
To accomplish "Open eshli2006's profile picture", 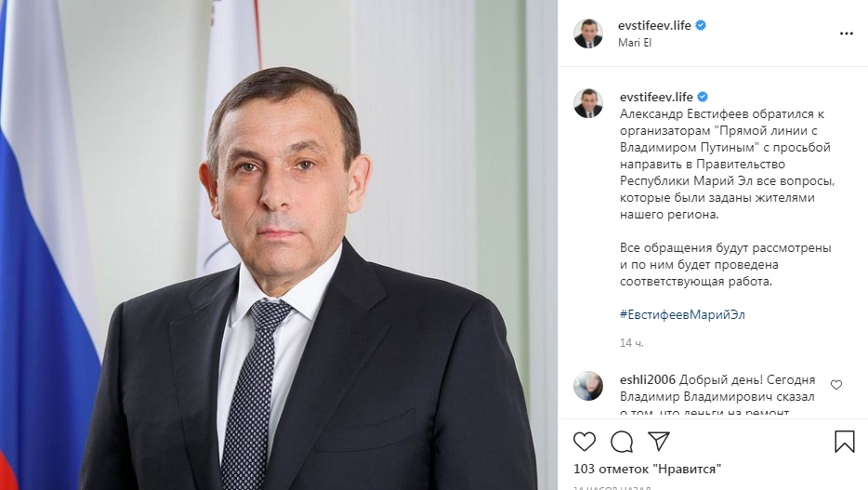I will point(588,386).
